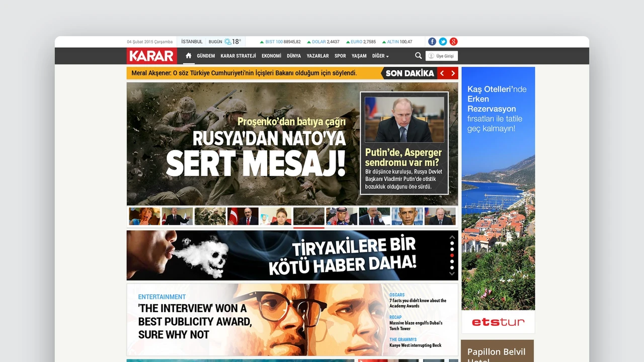Open the Google Plus icon
The width and height of the screenshot is (644, 362).
point(453,42)
